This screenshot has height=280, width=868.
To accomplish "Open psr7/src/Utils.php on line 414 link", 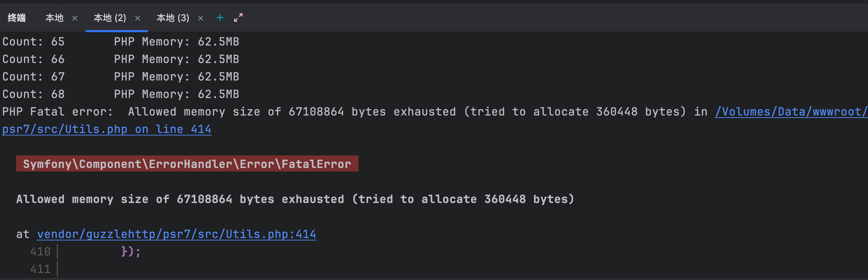I will pyautogui.click(x=107, y=129).
